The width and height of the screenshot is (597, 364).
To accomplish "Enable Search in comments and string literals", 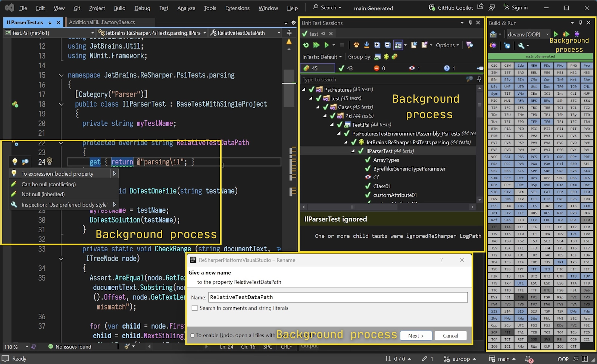I will pyautogui.click(x=195, y=308).
